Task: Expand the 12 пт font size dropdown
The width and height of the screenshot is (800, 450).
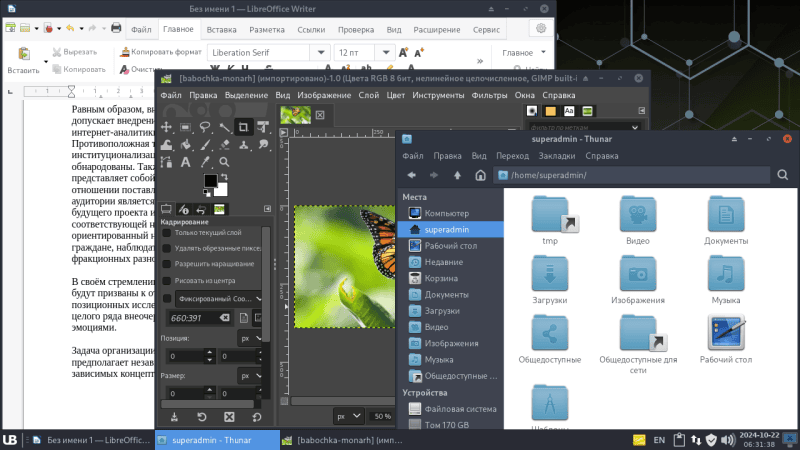Action: 385,52
